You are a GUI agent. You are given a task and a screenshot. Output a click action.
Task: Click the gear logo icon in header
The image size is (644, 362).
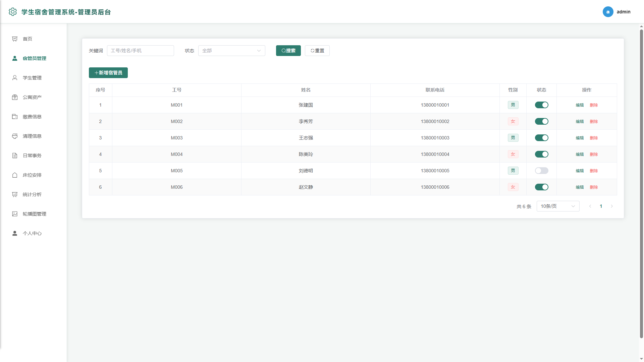point(13,12)
